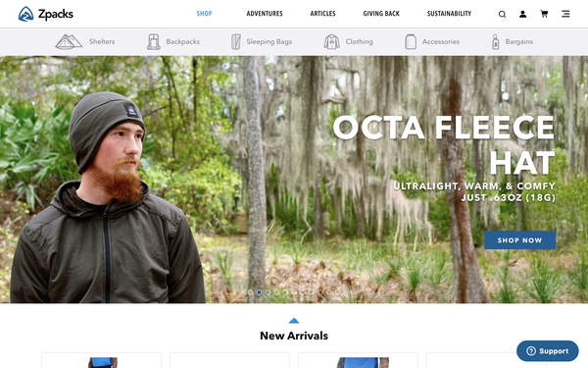The width and height of the screenshot is (588, 368).
Task: Visit the SUSTAINABILITY page
Action: 449,14
